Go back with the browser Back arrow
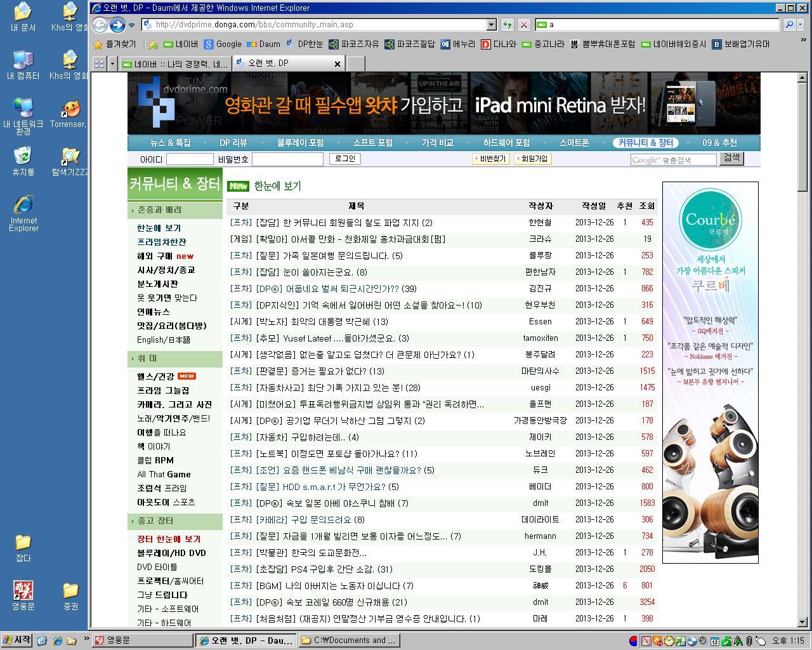Image resolution: width=812 pixels, height=650 pixels. [x=100, y=25]
